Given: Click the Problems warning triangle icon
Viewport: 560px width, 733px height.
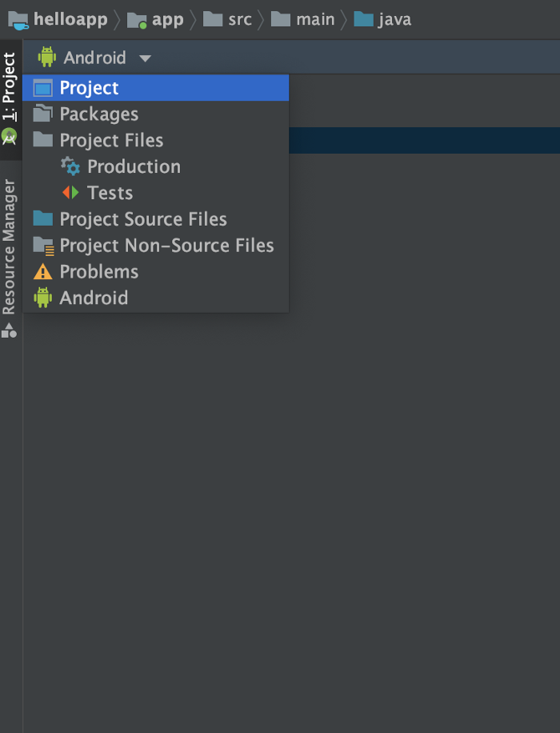Looking at the screenshot, I should tap(42, 271).
